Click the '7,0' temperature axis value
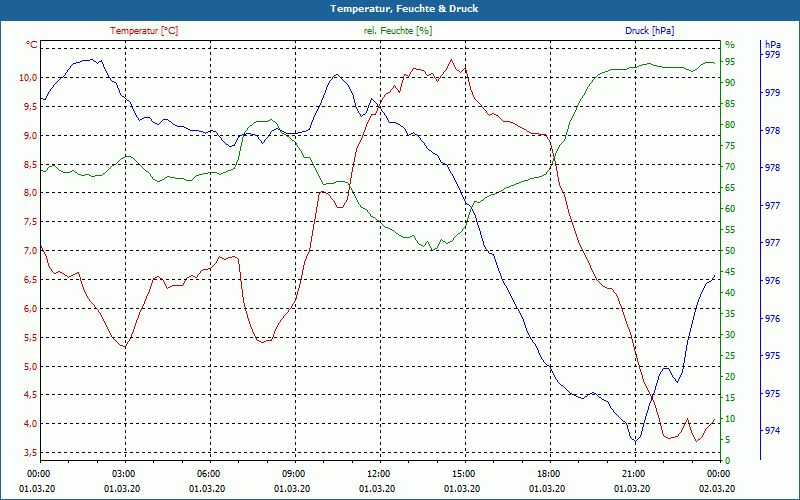 click(x=31, y=251)
